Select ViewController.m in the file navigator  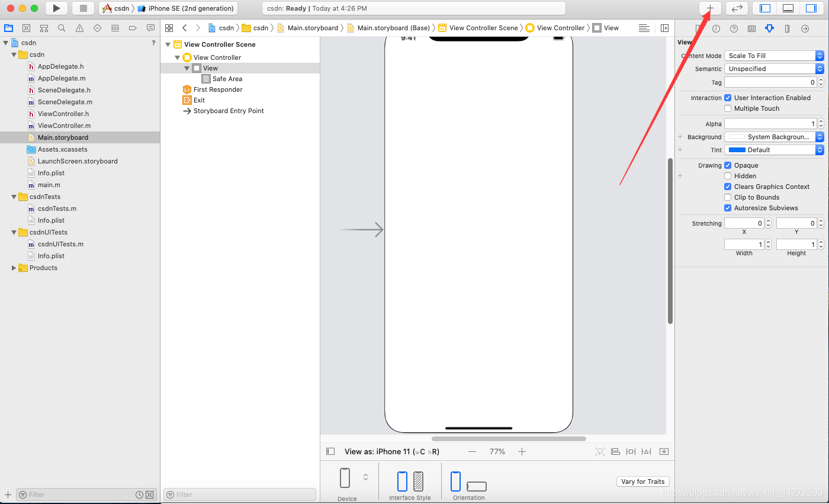click(x=64, y=126)
